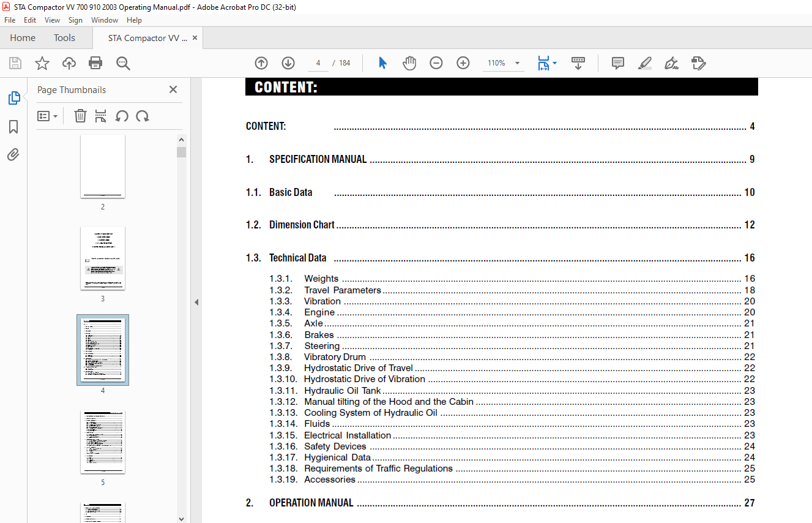Follow the SPECIFICATION MANUAL contents entry
The height and width of the screenshot is (523, 812).
click(500, 159)
